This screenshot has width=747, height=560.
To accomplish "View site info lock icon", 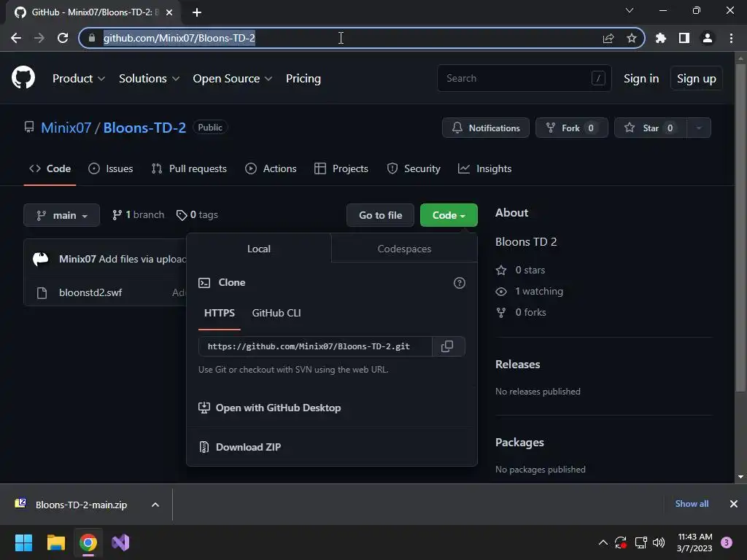I will click(92, 38).
